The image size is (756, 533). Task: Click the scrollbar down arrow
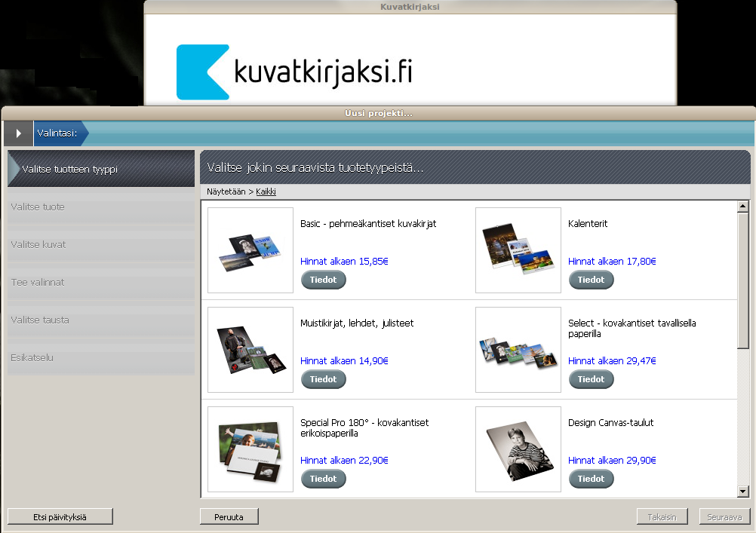742,492
